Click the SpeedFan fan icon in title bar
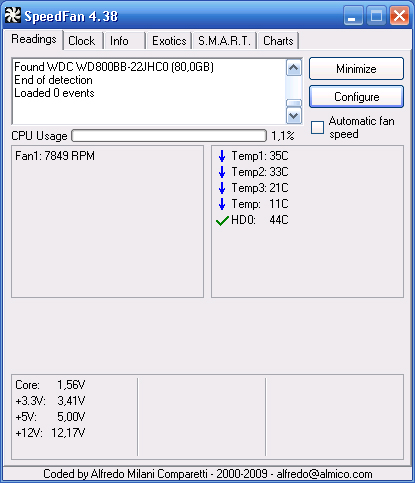This screenshot has width=415, height=483. [x=13, y=15]
